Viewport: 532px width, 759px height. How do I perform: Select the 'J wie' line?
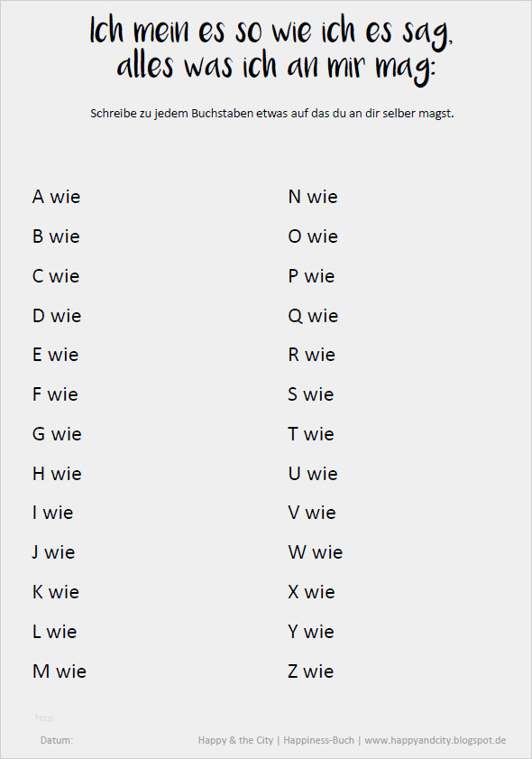53,552
